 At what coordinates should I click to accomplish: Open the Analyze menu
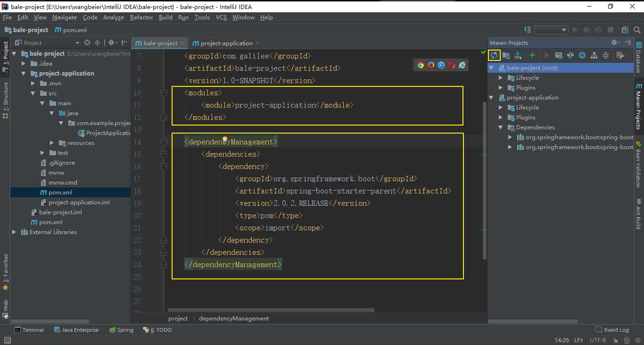tap(113, 17)
